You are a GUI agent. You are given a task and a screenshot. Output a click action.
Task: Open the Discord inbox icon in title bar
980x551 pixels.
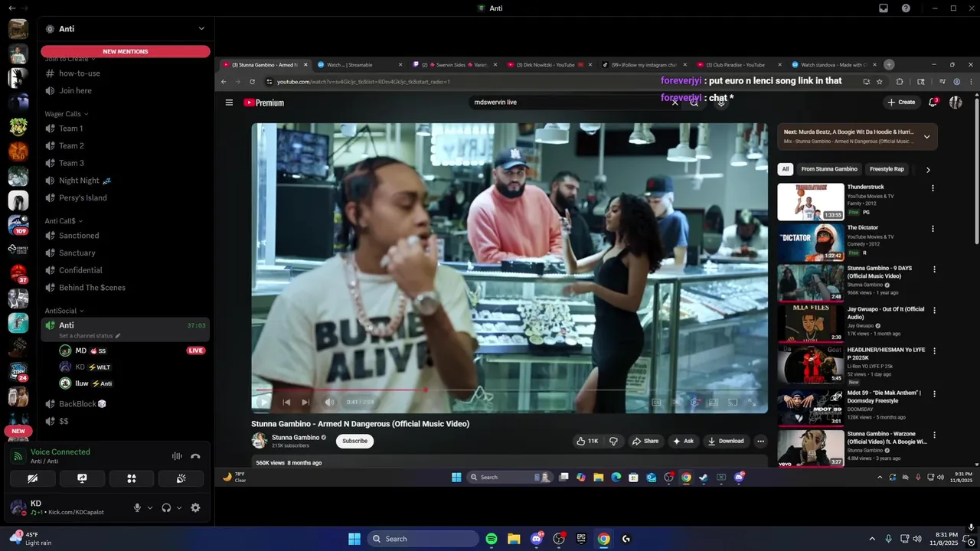click(x=884, y=8)
